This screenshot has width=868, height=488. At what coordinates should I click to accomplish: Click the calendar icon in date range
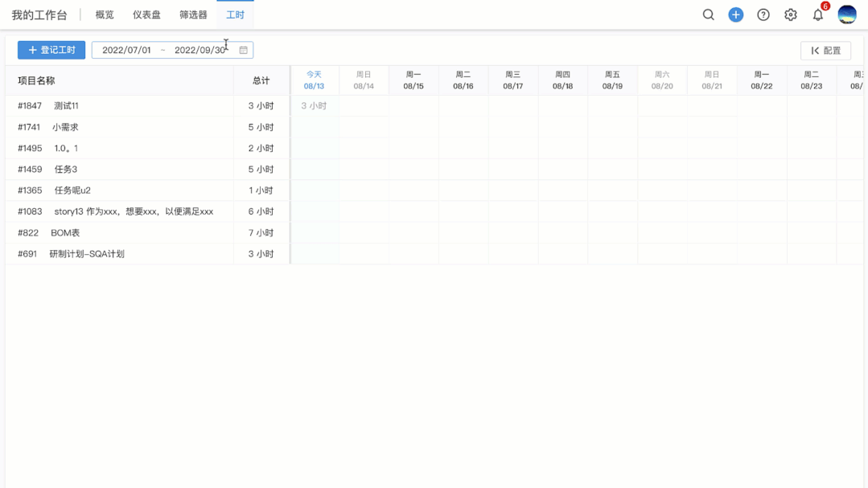(244, 50)
